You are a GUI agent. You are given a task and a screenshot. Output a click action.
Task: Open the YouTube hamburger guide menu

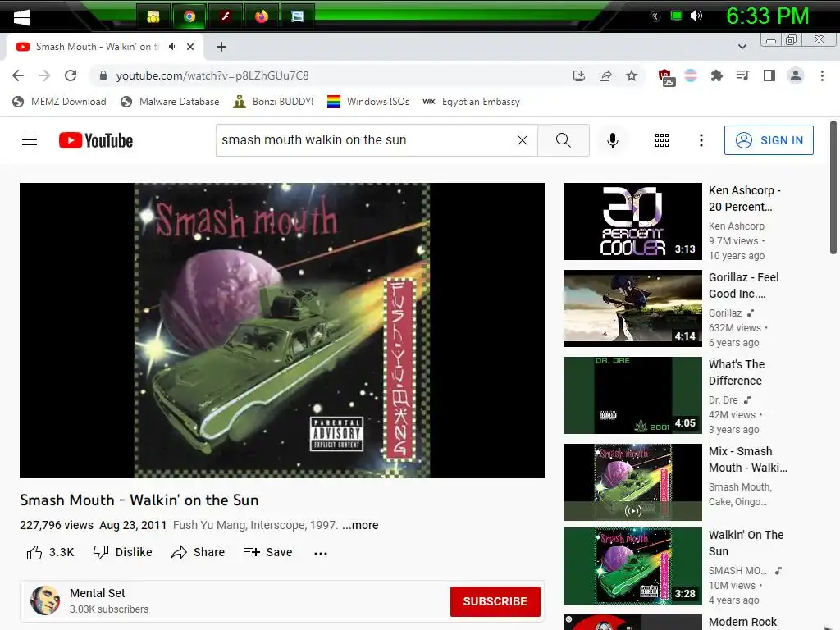pos(30,140)
